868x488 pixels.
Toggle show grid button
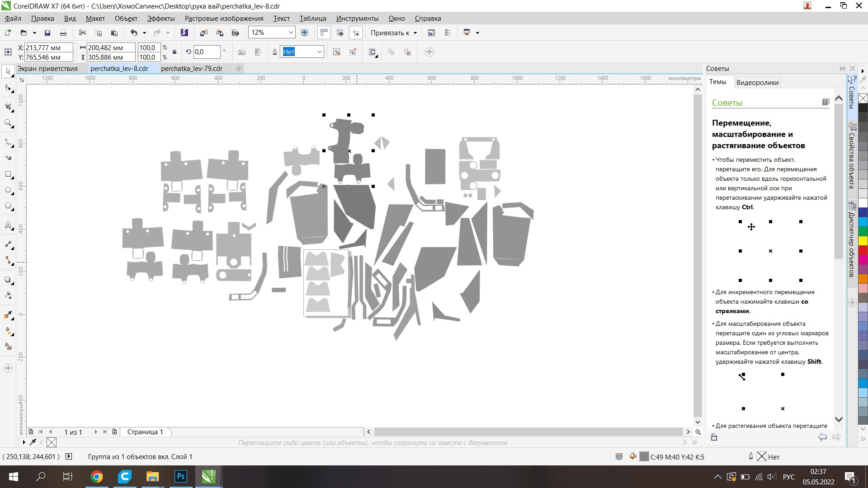coord(340,33)
